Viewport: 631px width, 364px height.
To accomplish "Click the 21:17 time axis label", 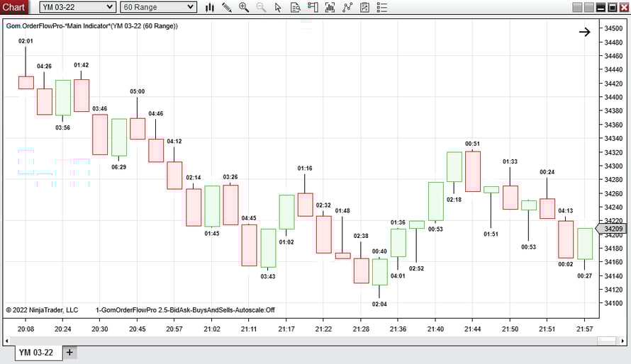I will tap(286, 329).
